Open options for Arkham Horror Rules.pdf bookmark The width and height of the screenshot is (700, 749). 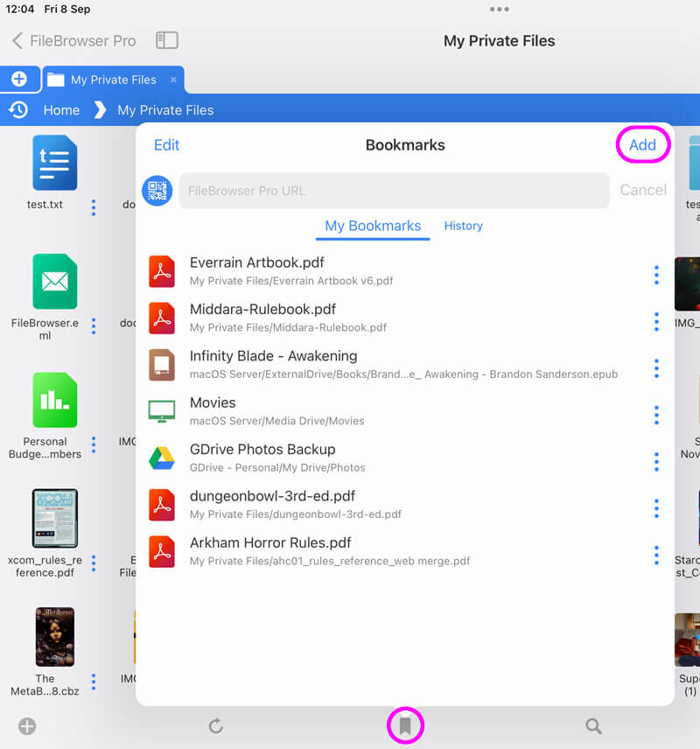click(x=656, y=555)
